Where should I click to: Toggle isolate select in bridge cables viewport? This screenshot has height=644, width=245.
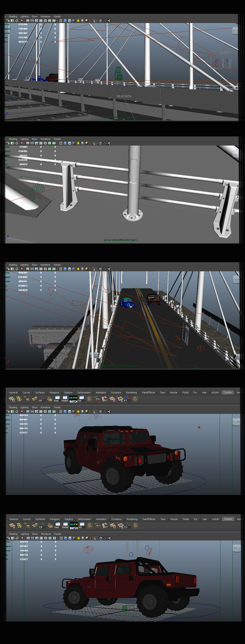click(94, 20)
